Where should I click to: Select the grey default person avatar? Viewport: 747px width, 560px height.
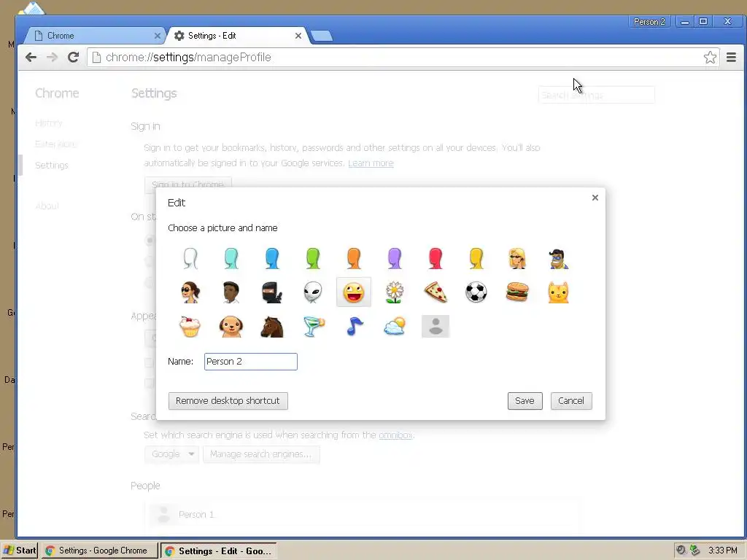436,327
